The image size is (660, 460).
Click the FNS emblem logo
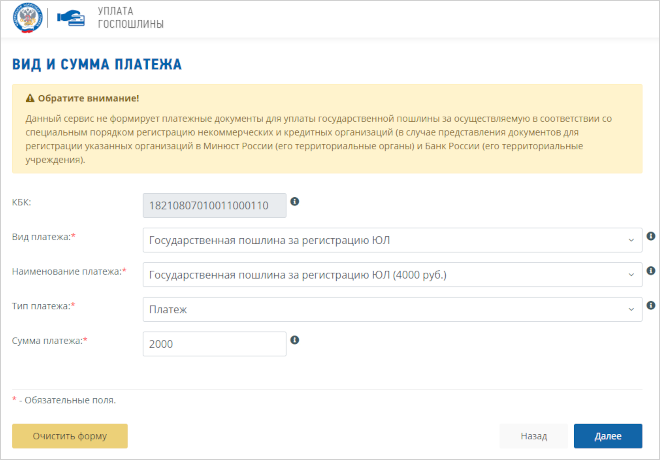coord(28,17)
